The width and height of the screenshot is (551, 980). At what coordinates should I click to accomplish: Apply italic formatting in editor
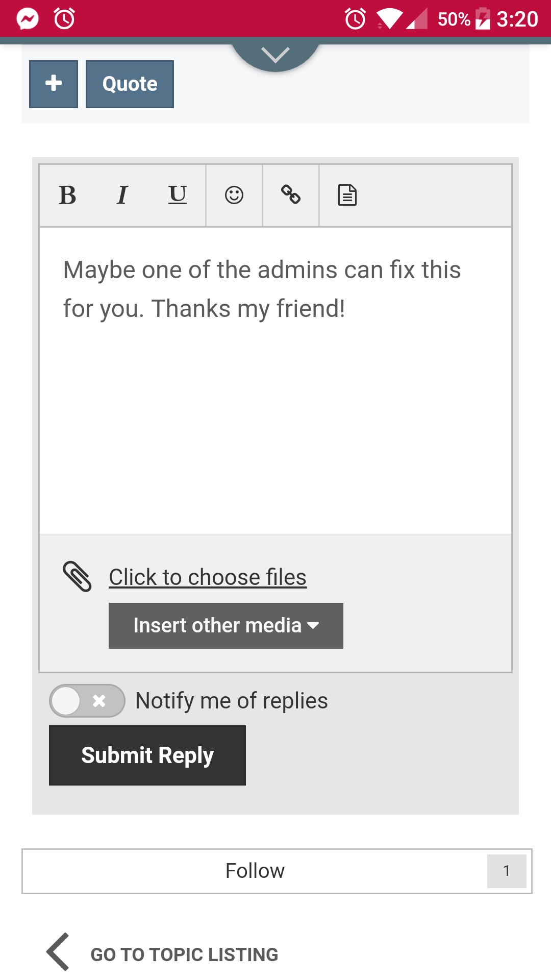click(x=122, y=195)
